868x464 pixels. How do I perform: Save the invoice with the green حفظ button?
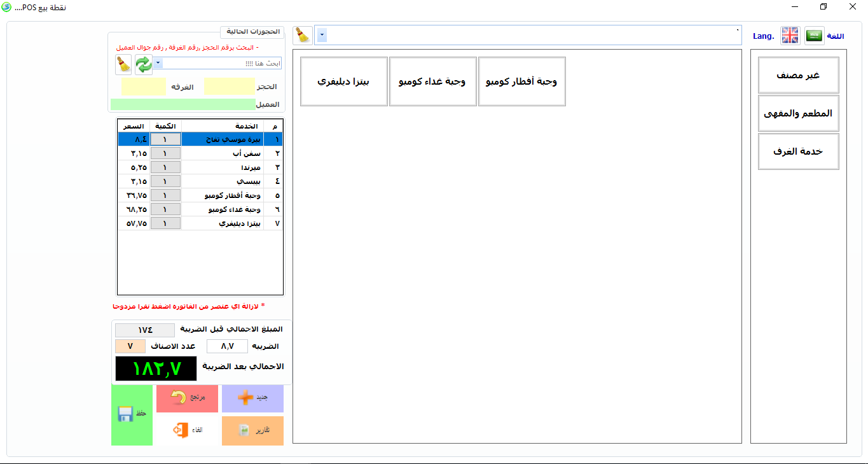[x=132, y=414]
